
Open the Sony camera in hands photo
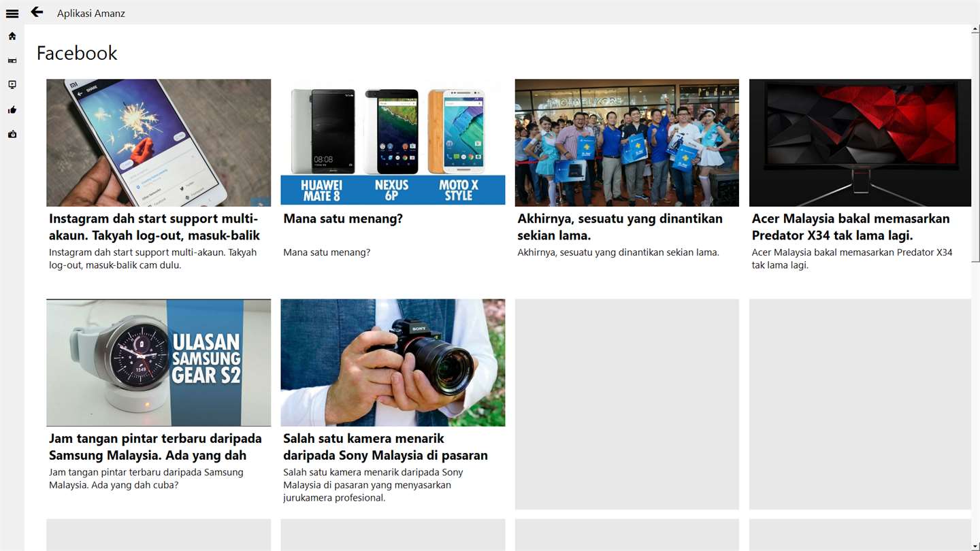(393, 363)
